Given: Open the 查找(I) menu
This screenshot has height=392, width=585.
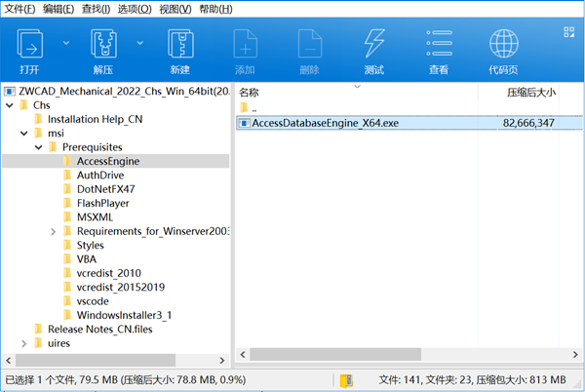Looking at the screenshot, I should coord(96,9).
